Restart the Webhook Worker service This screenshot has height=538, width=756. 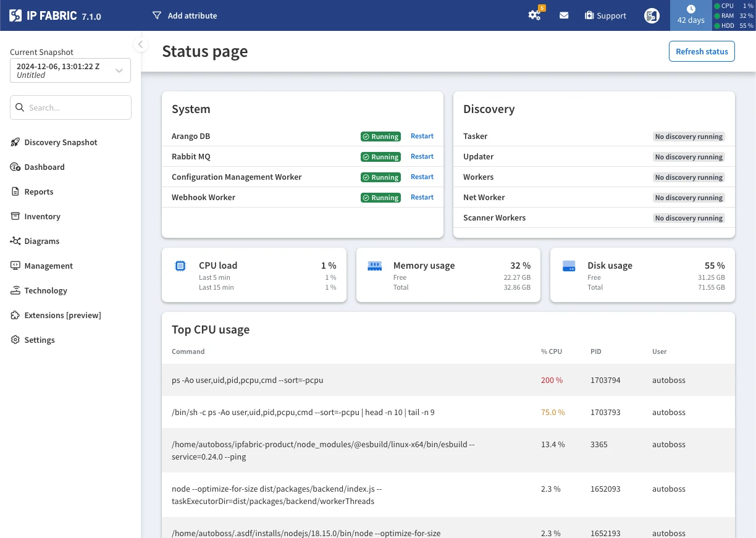[422, 197]
